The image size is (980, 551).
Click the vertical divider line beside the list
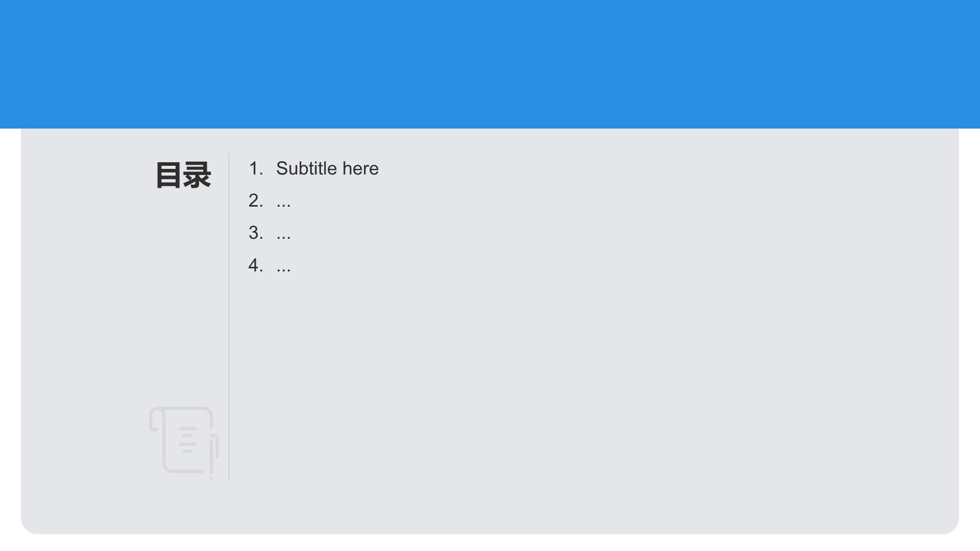(229, 316)
